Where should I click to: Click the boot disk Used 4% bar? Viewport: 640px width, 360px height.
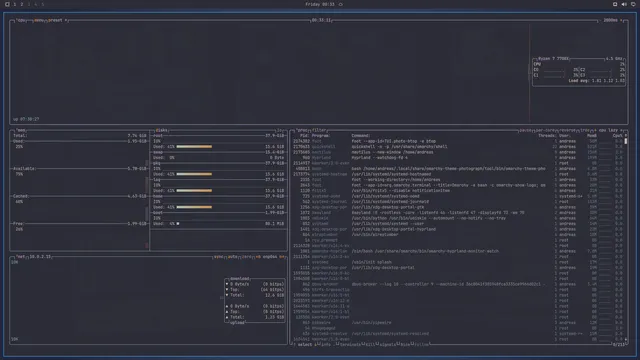(x=178, y=224)
